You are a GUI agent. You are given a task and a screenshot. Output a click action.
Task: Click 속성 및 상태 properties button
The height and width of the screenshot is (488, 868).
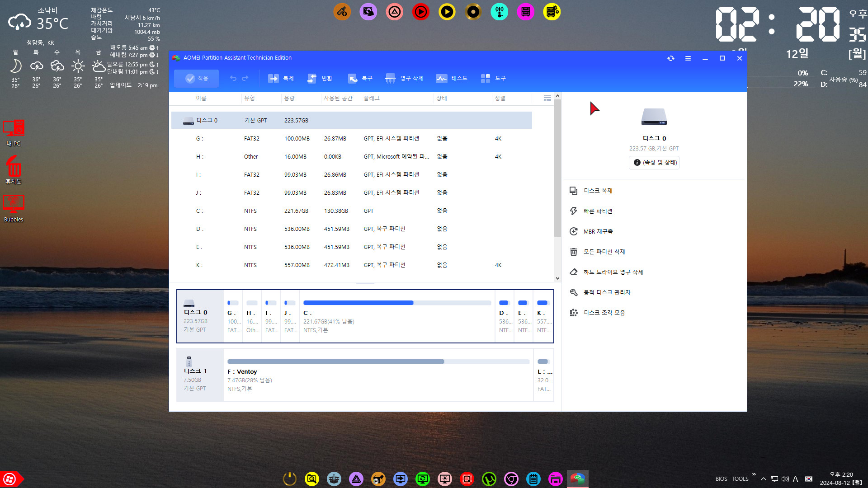point(655,162)
